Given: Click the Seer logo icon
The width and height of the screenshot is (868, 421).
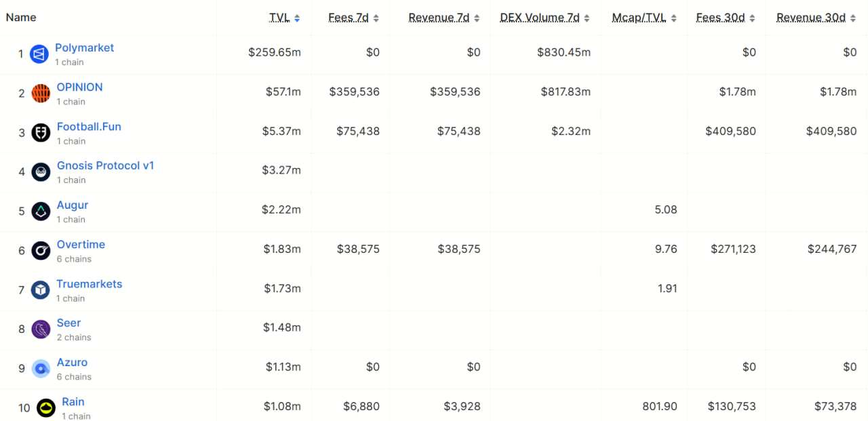Looking at the screenshot, I should pyautogui.click(x=41, y=329).
